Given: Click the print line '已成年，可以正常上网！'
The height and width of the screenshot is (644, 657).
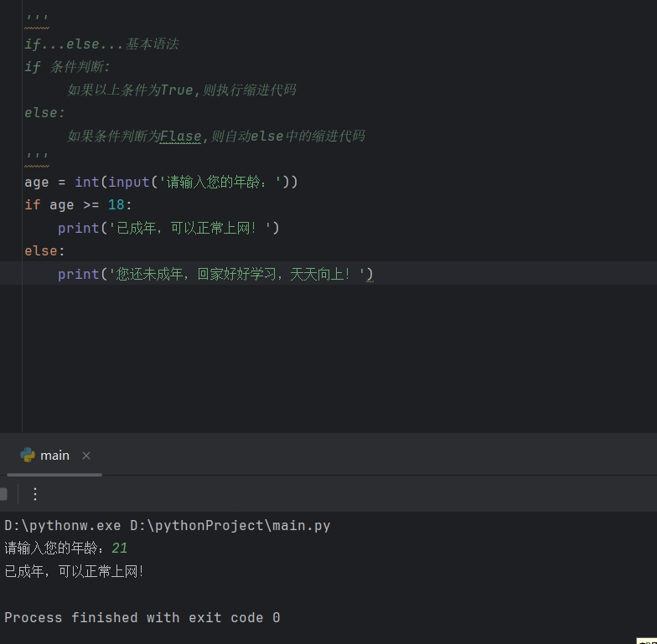Looking at the screenshot, I should tap(168, 228).
